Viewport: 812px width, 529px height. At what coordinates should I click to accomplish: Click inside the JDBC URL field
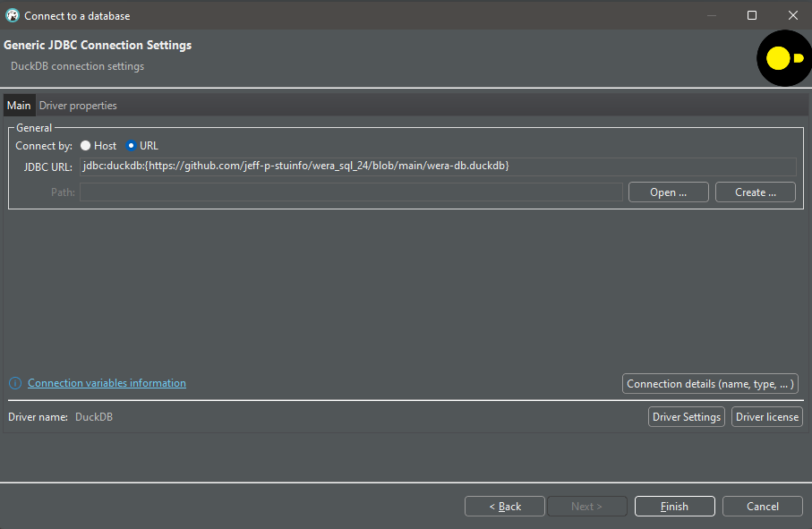(x=438, y=166)
